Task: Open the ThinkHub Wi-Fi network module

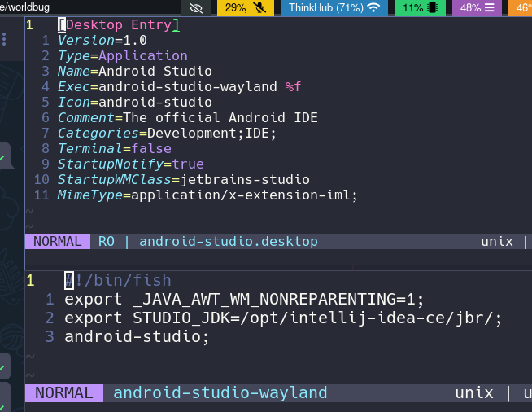Action: pyautogui.click(x=334, y=7)
